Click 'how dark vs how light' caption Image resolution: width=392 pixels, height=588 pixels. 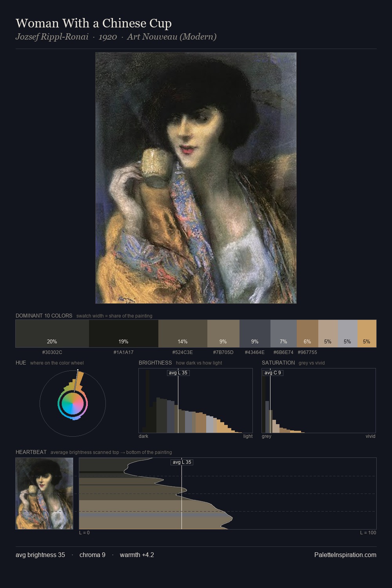(x=199, y=363)
